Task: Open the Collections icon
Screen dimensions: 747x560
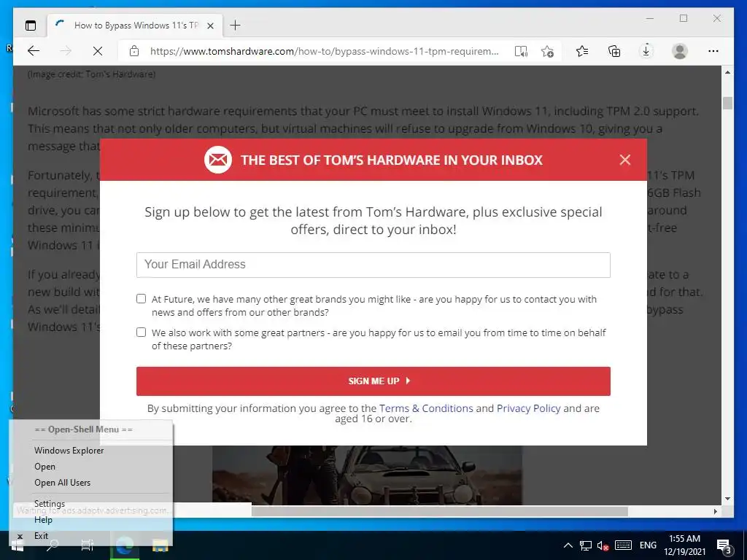Action: pos(614,51)
